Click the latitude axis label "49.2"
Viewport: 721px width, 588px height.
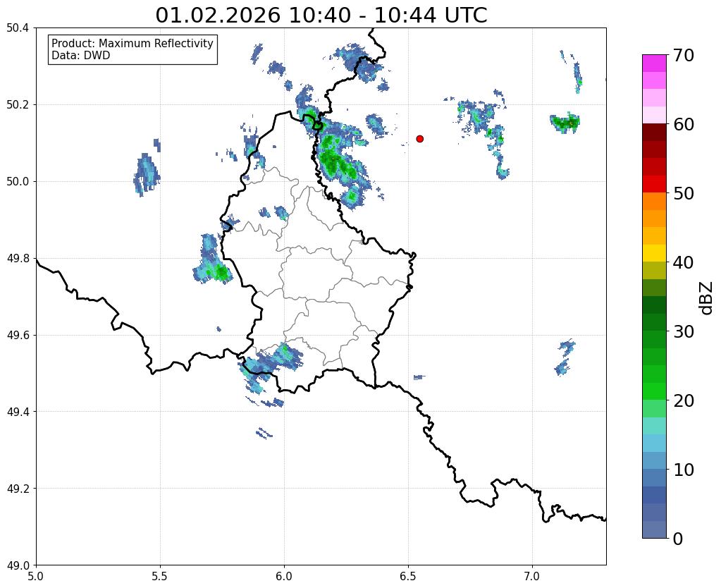18,489
